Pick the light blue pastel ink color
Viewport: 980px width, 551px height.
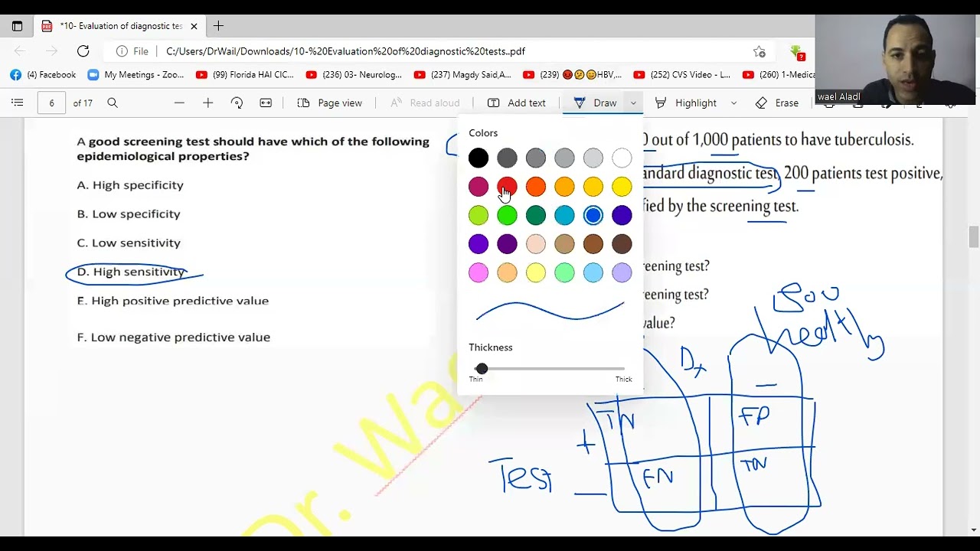point(593,272)
